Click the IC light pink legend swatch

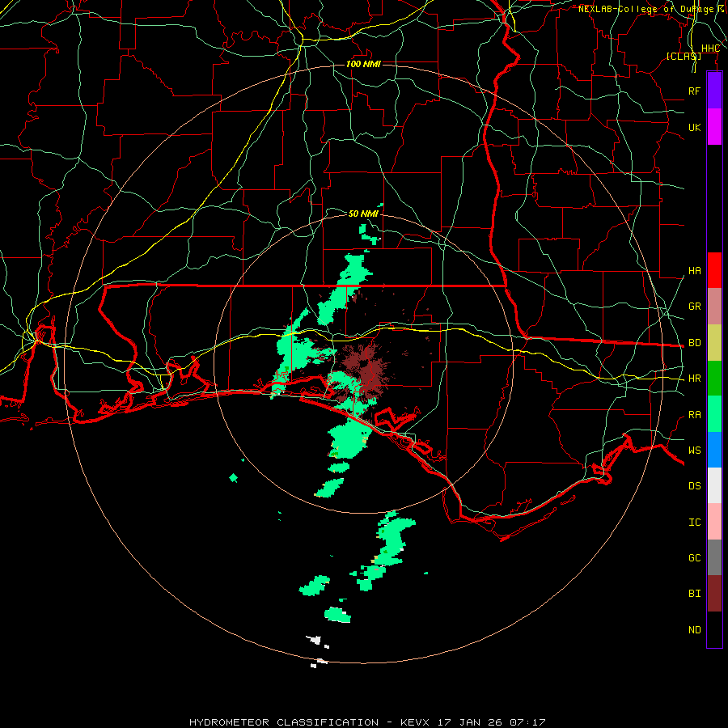click(714, 522)
